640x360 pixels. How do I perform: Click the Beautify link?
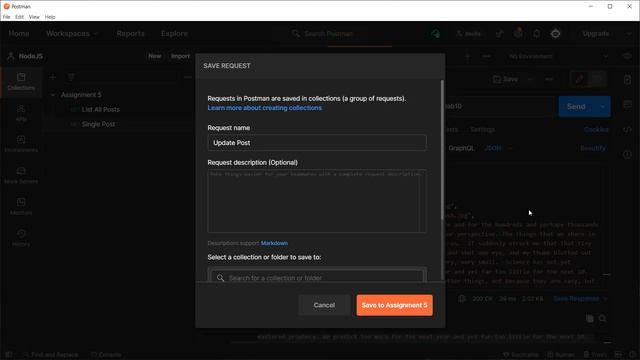point(593,148)
